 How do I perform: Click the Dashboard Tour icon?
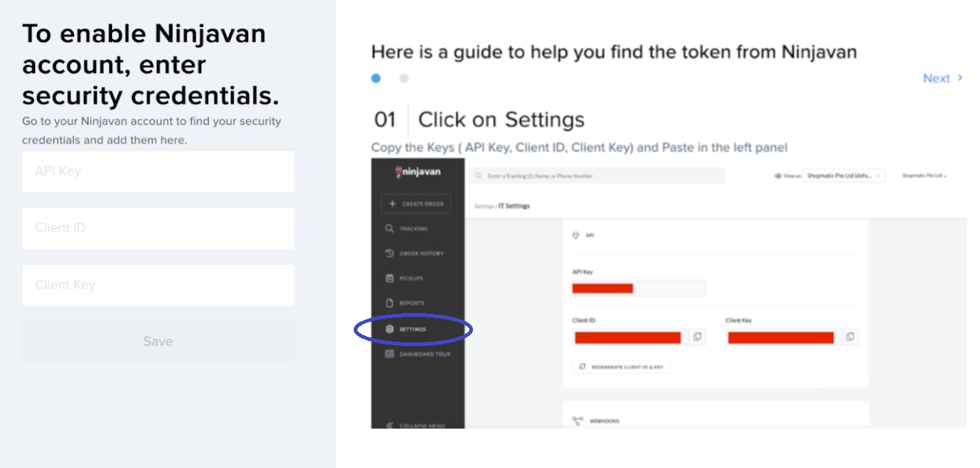click(x=389, y=354)
